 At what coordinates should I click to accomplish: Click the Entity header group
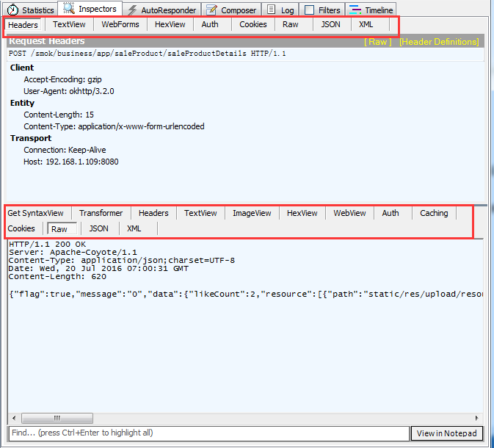[x=22, y=103]
